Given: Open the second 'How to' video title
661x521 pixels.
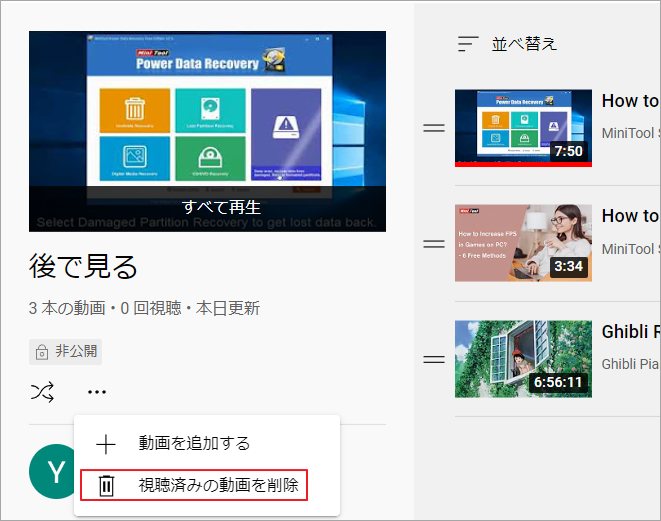Looking at the screenshot, I should pyautogui.click(x=631, y=216).
